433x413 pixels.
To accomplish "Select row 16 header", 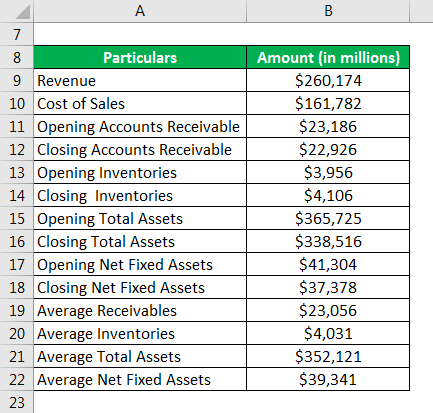I will tap(17, 241).
